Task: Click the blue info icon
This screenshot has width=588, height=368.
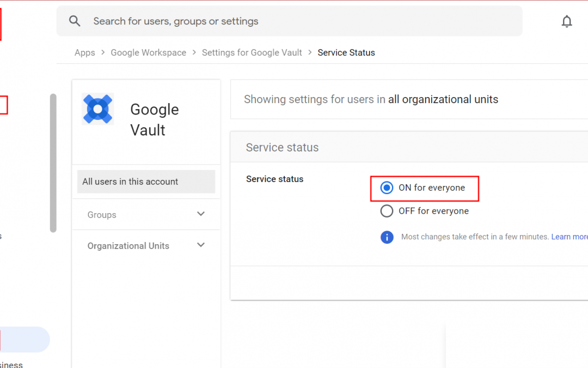Action: (387, 237)
